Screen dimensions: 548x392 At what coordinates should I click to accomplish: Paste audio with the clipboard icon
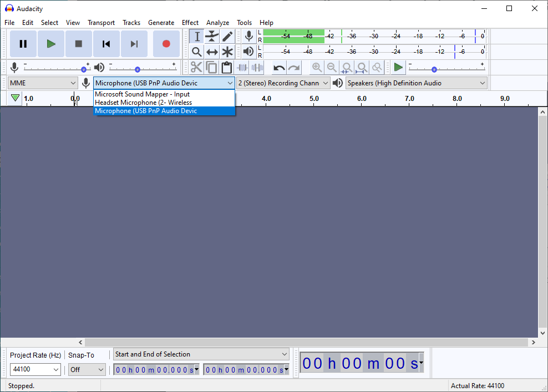point(227,68)
